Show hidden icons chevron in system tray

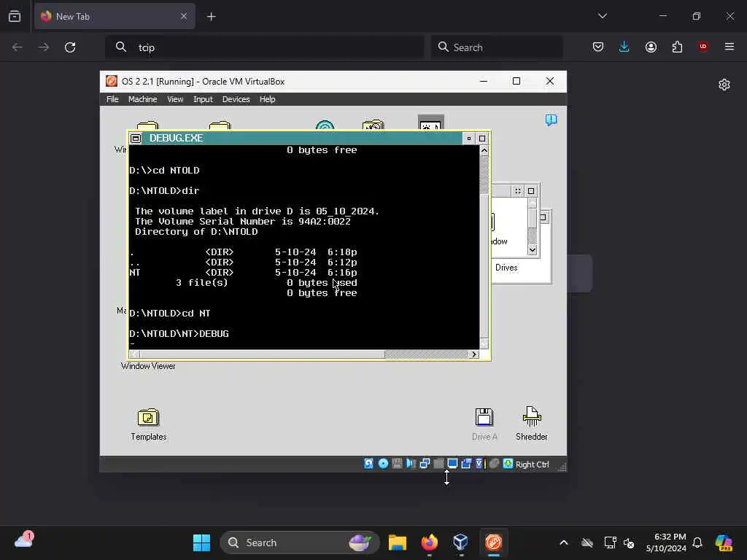[564, 542]
